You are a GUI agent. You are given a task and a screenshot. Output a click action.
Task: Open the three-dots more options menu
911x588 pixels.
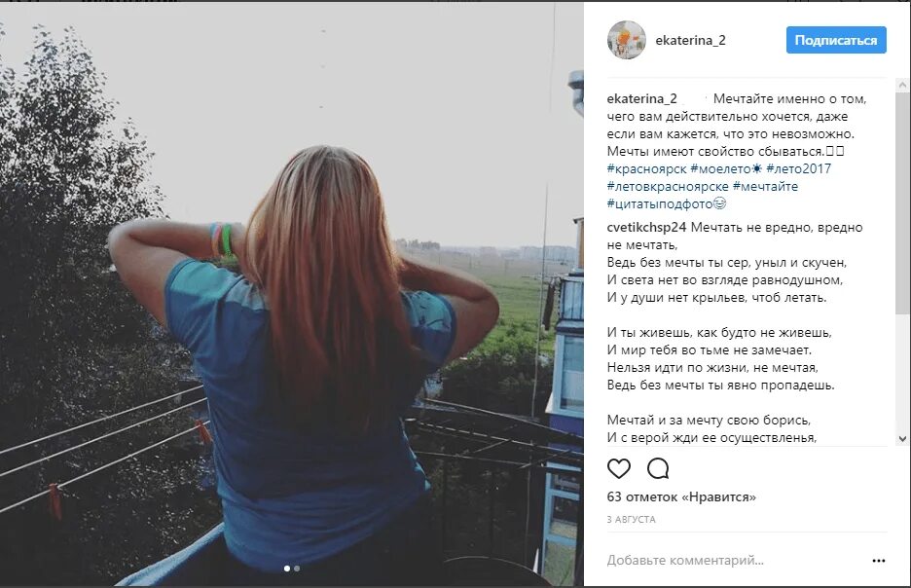879,561
